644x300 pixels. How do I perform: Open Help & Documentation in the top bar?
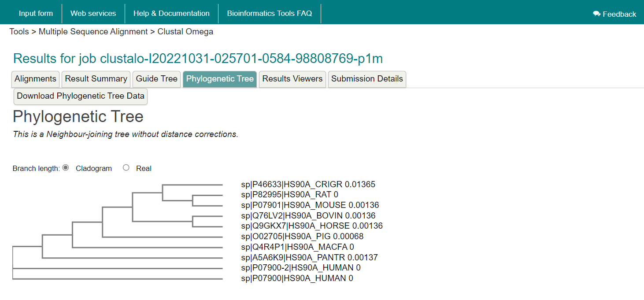click(x=171, y=13)
